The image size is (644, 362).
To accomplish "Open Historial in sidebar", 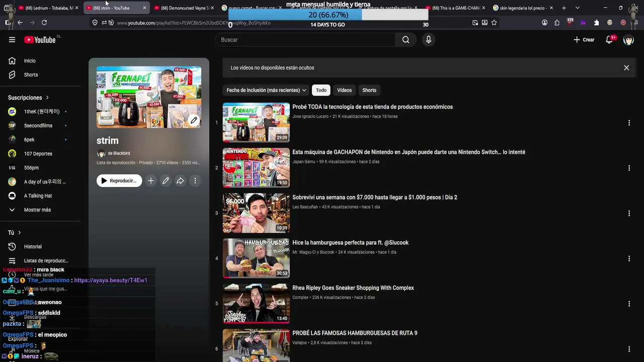I will (32, 247).
